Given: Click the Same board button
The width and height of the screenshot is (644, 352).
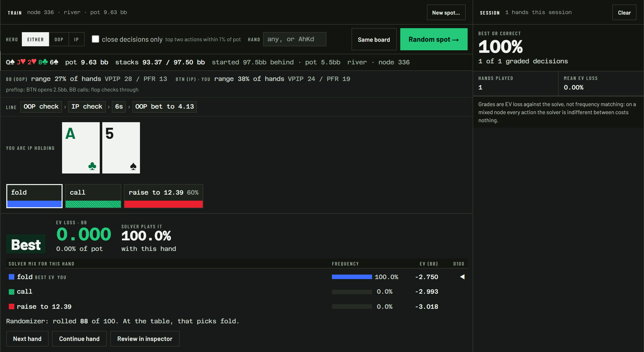Looking at the screenshot, I should pos(374,39).
